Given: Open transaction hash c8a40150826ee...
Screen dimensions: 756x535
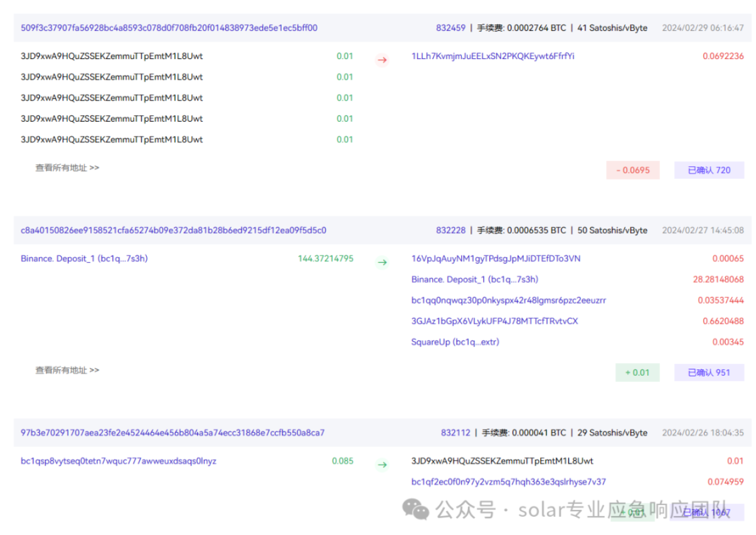Looking at the screenshot, I should (x=173, y=230).
